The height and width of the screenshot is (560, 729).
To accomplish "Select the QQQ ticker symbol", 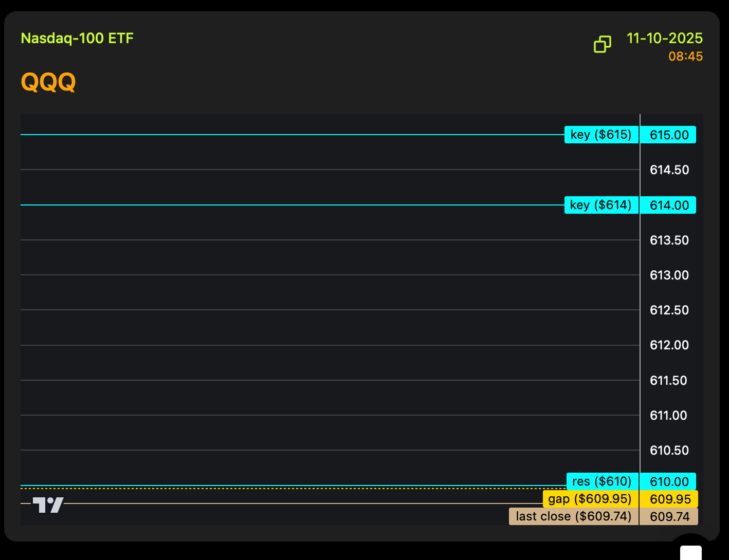I will 48,82.
